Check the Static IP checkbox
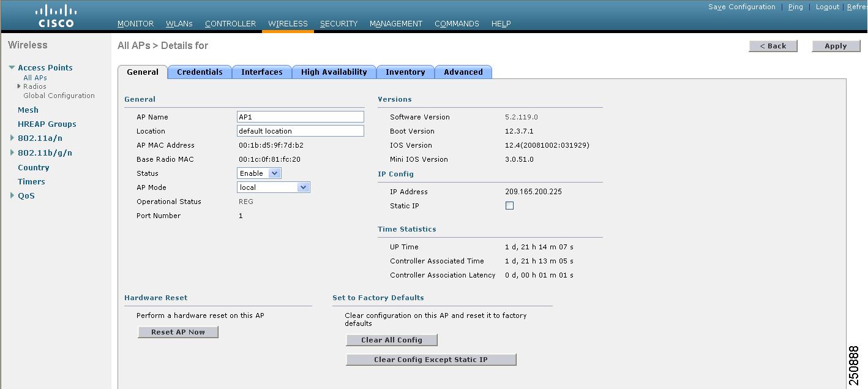The image size is (868, 389). [x=509, y=205]
